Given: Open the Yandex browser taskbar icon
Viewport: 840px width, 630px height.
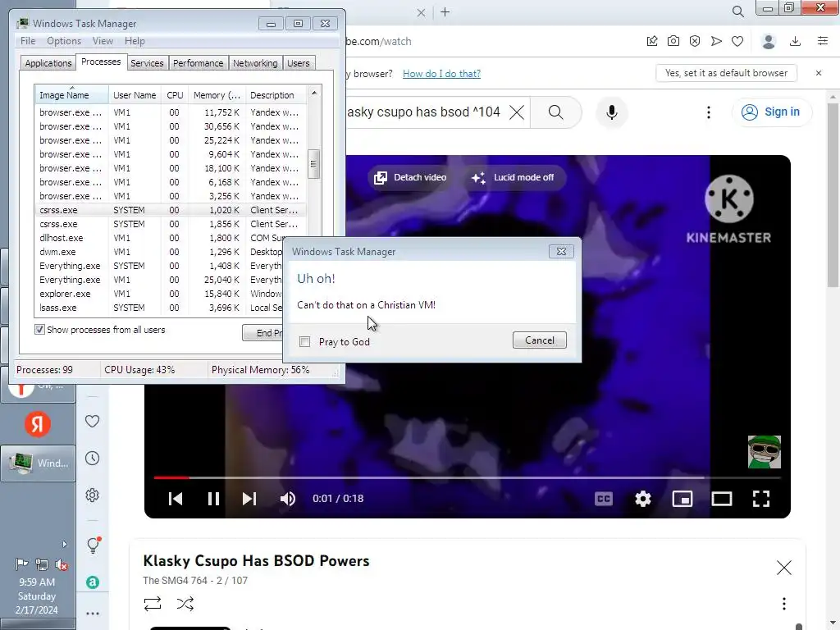Looking at the screenshot, I should (38, 424).
